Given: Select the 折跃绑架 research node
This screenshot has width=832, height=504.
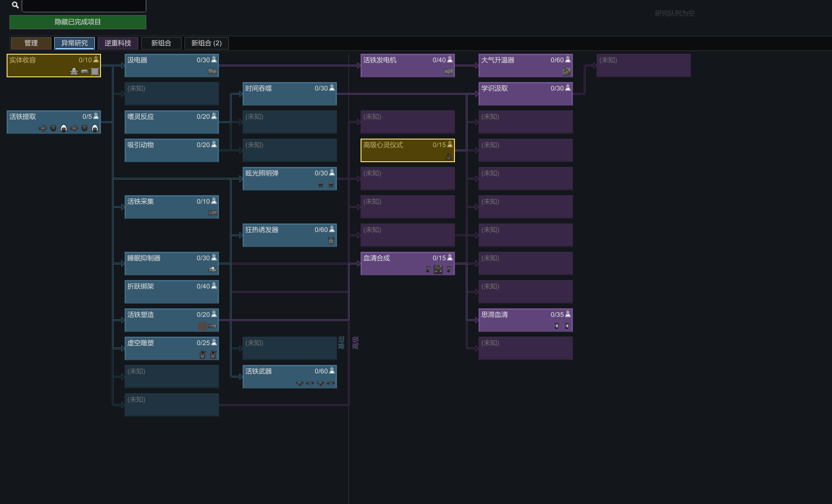Looking at the screenshot, I should (x=172, y=292).
